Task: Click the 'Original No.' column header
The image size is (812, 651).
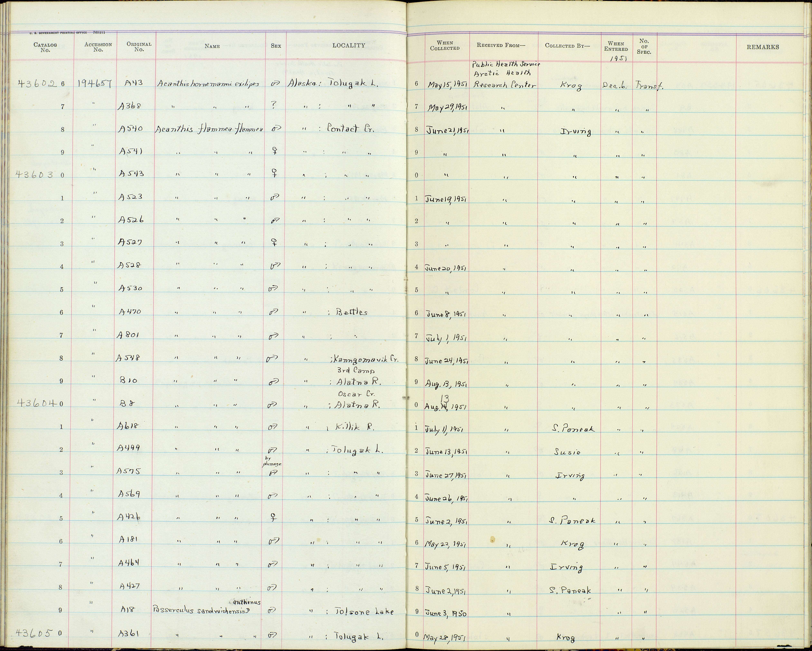Action: click(139, 47)
